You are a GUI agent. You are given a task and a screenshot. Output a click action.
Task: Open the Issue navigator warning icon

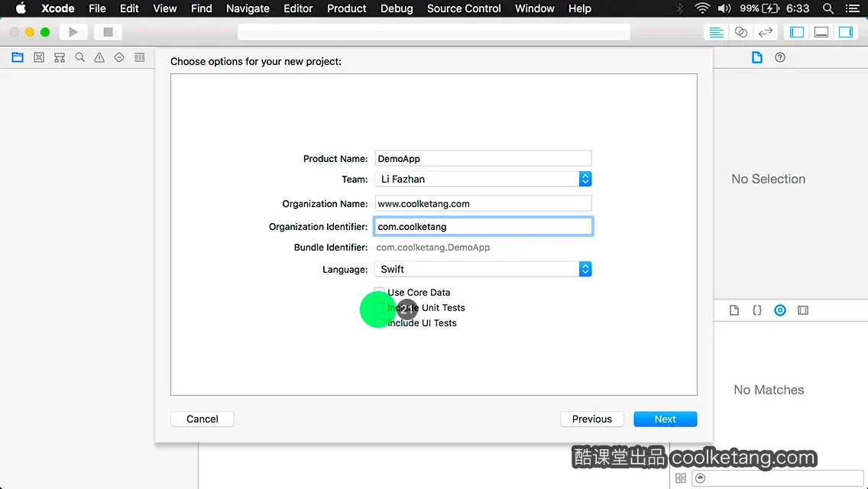[99, 57]
